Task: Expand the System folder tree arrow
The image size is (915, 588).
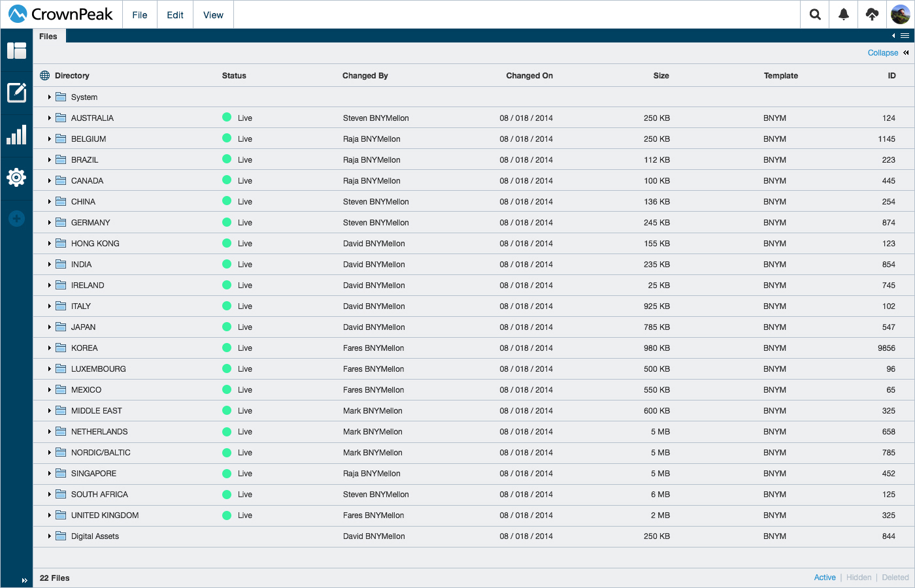Action: 49,97
